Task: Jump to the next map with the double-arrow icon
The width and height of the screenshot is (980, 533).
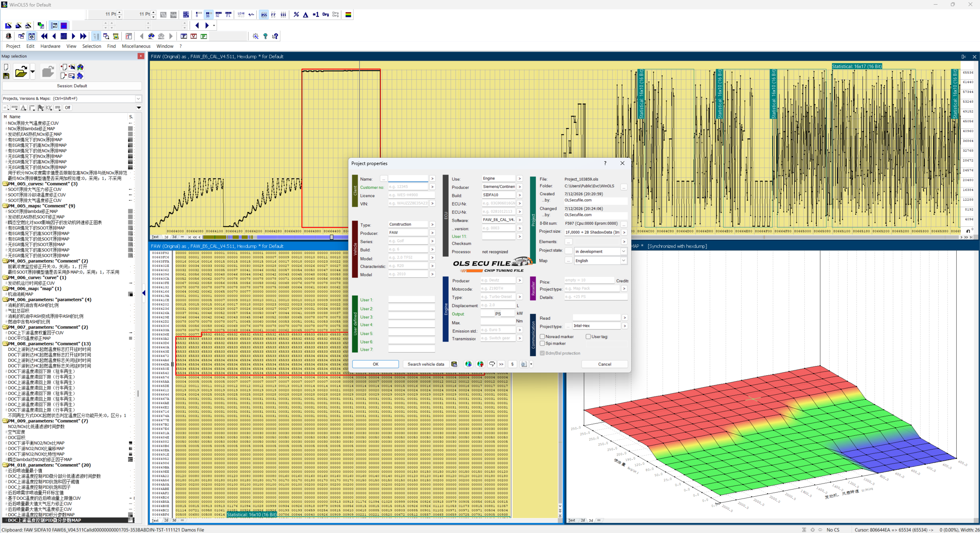Action: coord(83,36)
